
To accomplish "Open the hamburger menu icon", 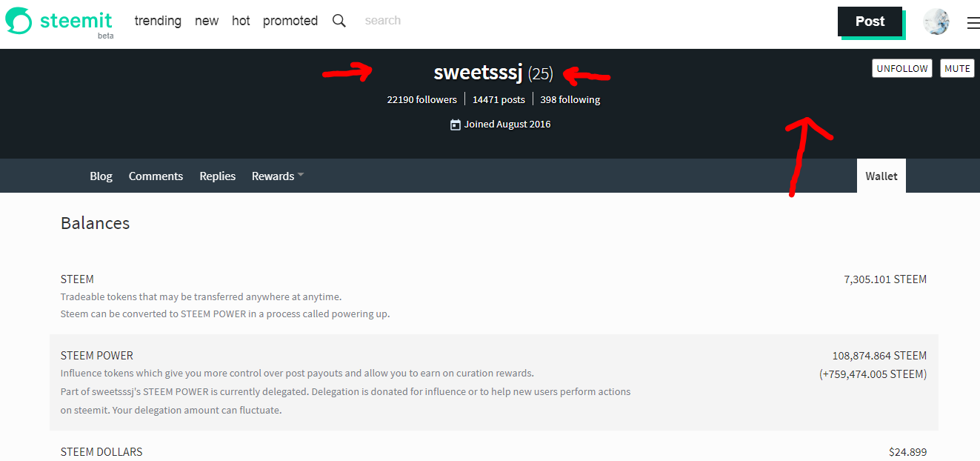I will click(973, 23).
